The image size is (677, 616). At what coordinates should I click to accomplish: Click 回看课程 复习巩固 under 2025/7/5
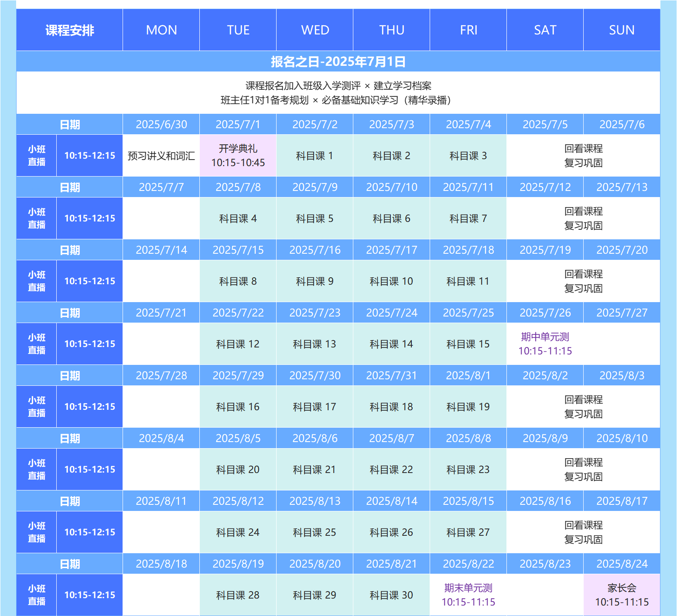tap(583, 156)
